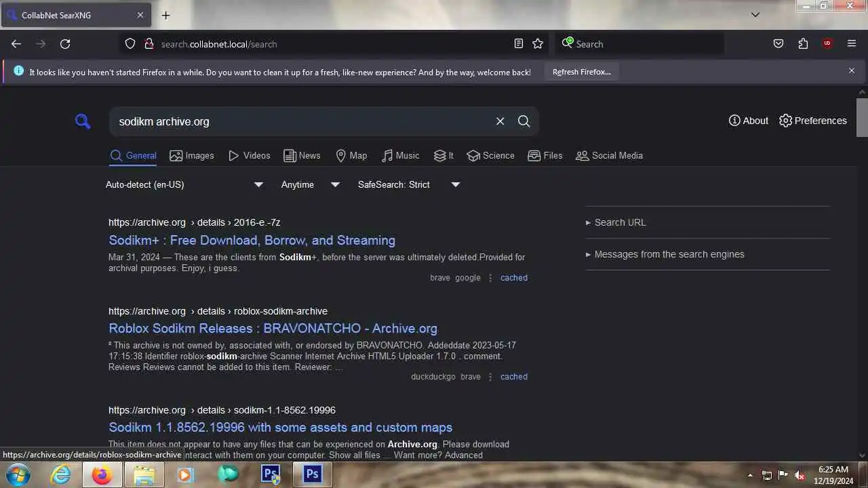Image resolution: width=868 pixels, height=488 pixels.
Task: Click the page vertical scrollbar thumb
Action: pyautogui.click(x=862, y=117)
